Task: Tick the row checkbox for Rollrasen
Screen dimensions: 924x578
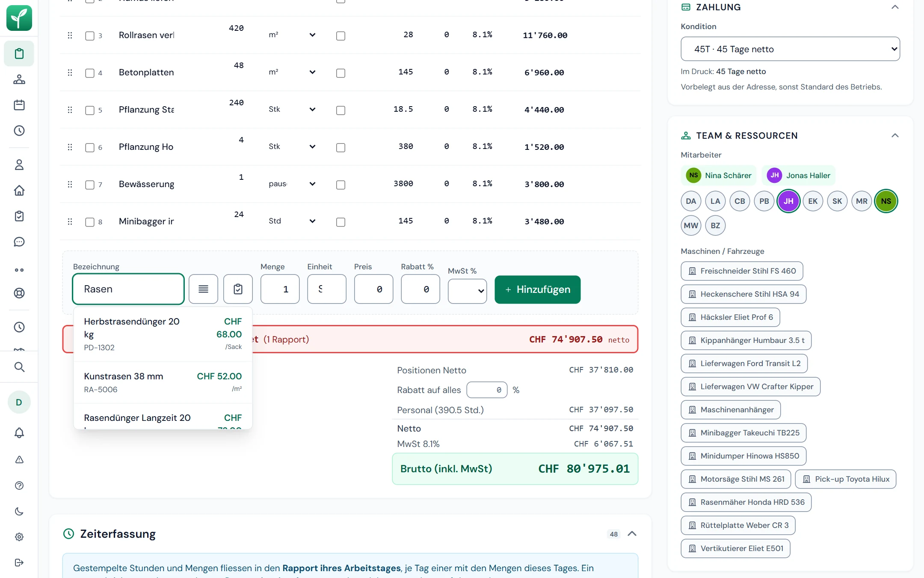Action: [x=90, y=36]
